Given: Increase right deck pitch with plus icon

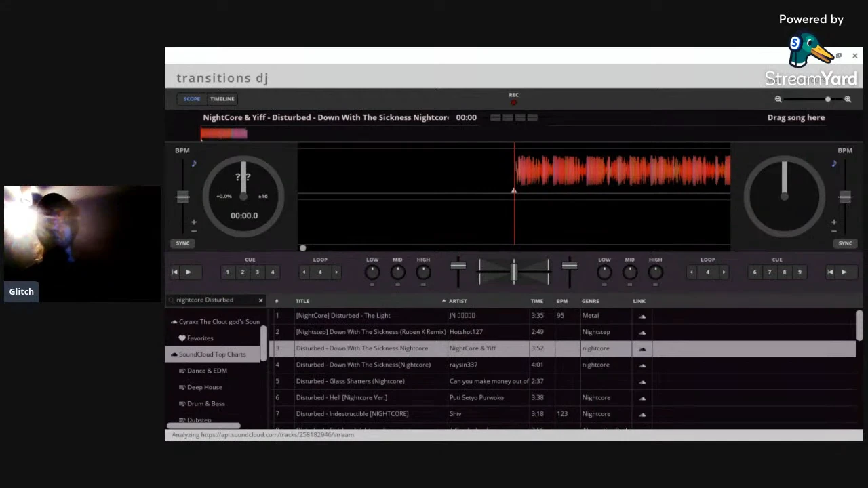Looking at the screenshot, I should pyautogui.click(x=834, y=222).
